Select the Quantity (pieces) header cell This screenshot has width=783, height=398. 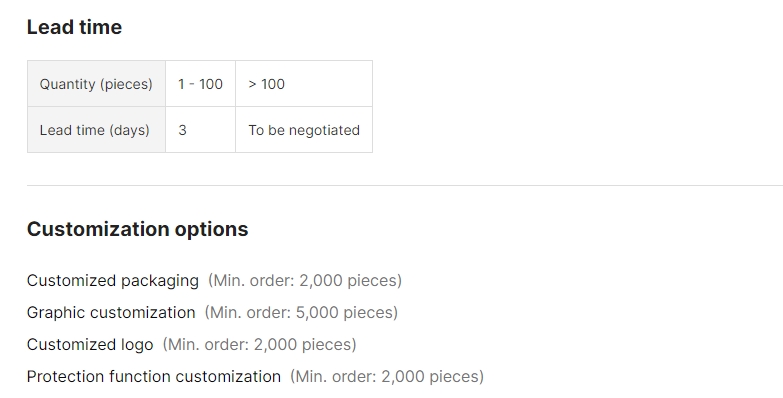(96, 83)
